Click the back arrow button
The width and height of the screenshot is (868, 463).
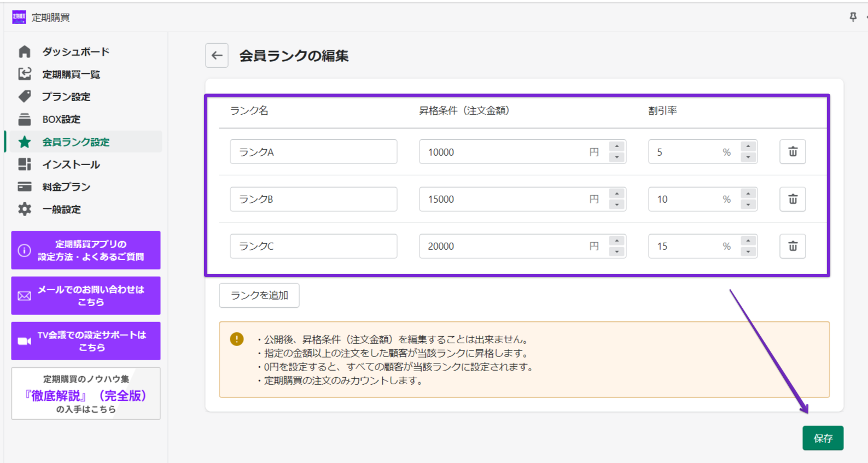coord(217,56)
